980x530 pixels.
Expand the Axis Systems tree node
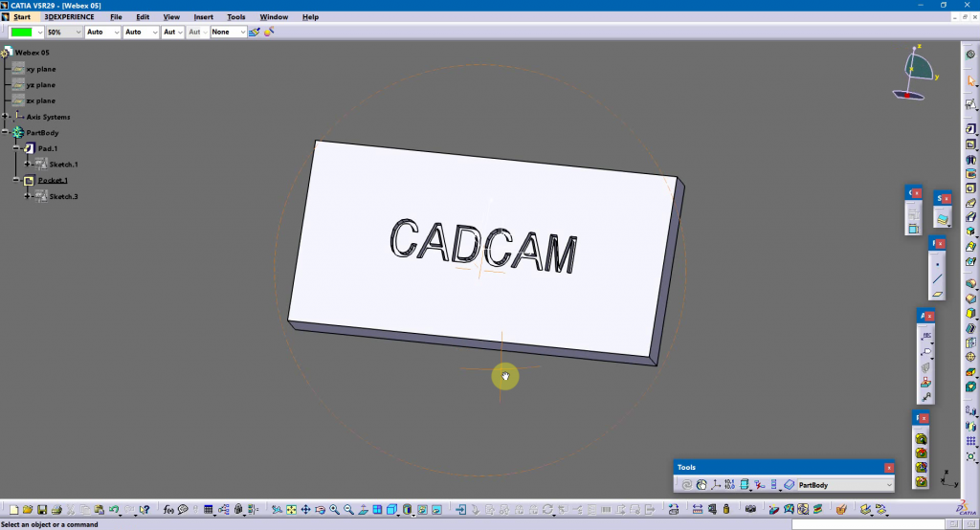click(x=6, y=117)
